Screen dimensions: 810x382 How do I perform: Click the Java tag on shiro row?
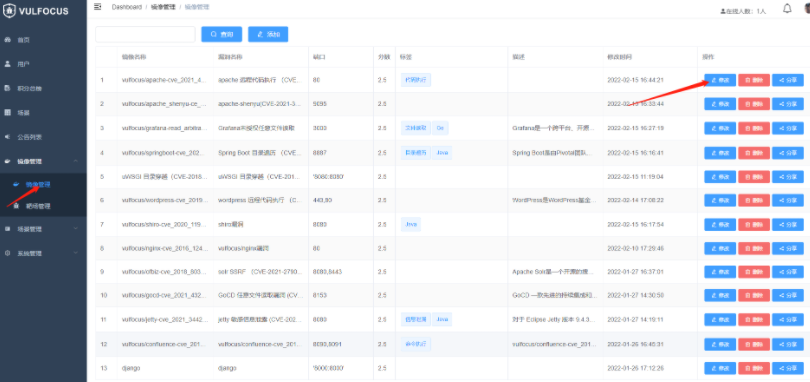coord(411,224)
